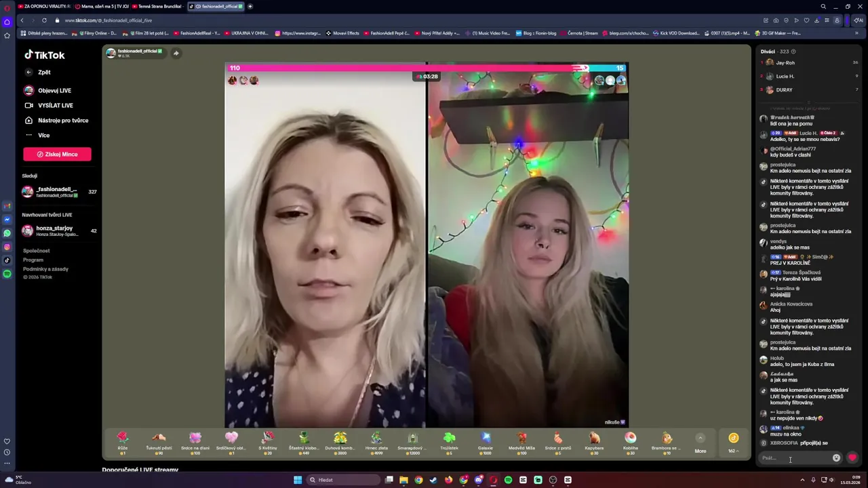
Task: Send the Trojlístek gift
Action: click(449, 443)
